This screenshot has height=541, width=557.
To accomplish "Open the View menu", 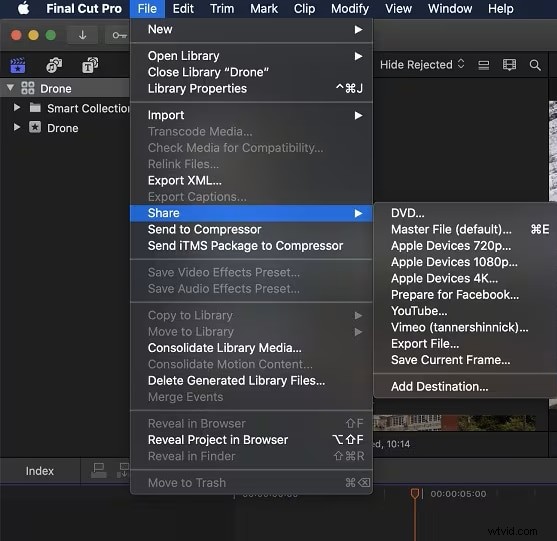I will (398, 9).
